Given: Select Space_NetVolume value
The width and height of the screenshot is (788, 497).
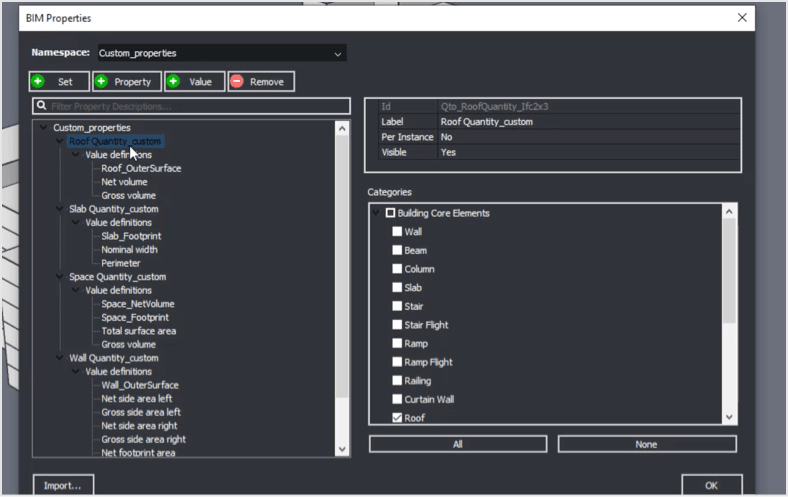Looking at the screenshot, I should (x=138, y=304).
